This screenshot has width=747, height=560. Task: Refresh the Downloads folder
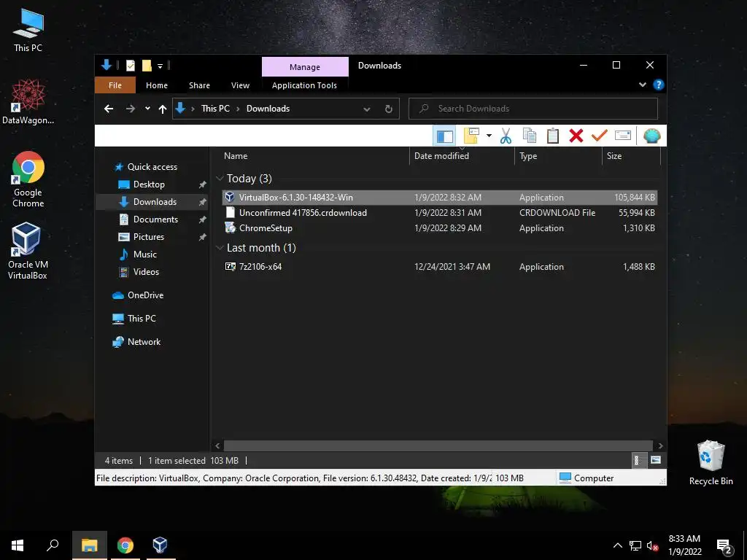[389, 109]
